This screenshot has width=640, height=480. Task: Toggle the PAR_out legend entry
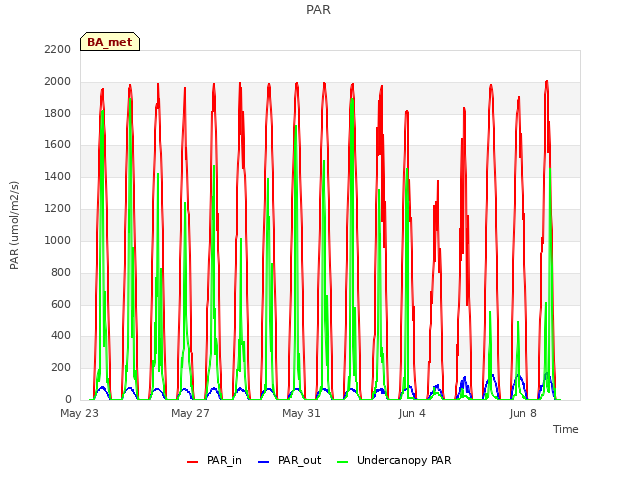click(x=290, y=460)
